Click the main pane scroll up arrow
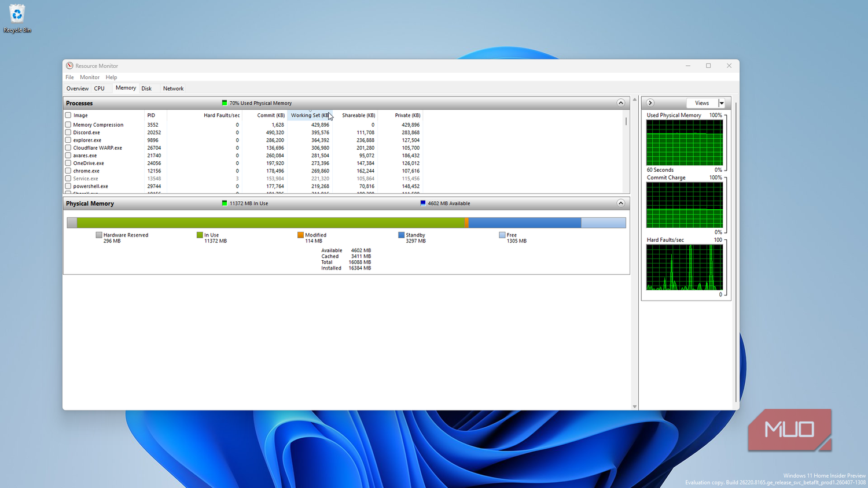Image resolution: width=868 pixels, height=488 pixels. point(635,99)
